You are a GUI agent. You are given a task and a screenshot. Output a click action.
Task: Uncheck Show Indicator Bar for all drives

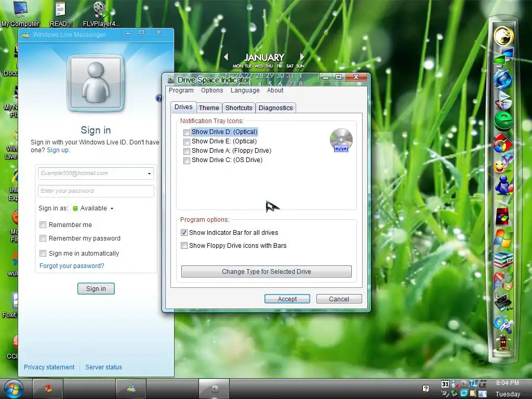click(184, 233)
